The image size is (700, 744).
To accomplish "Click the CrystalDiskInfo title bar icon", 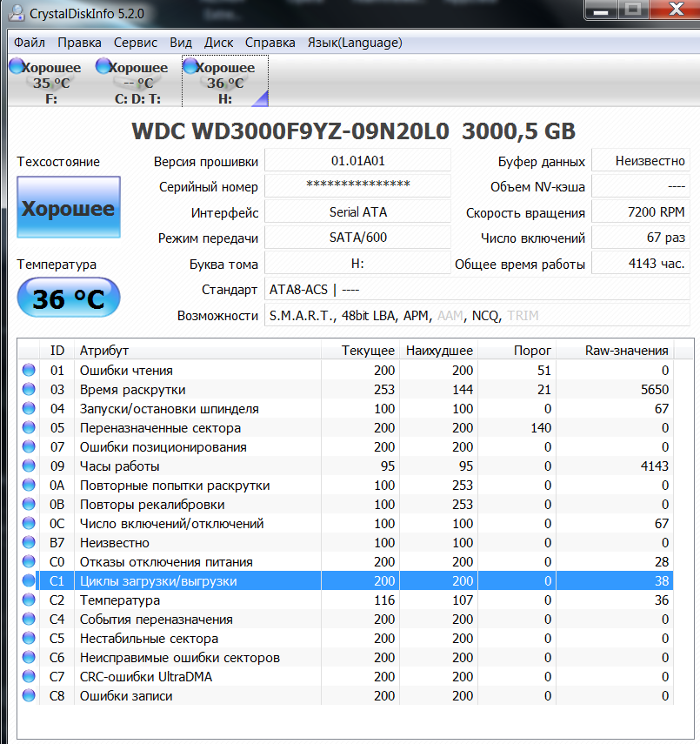I will 17,13.
